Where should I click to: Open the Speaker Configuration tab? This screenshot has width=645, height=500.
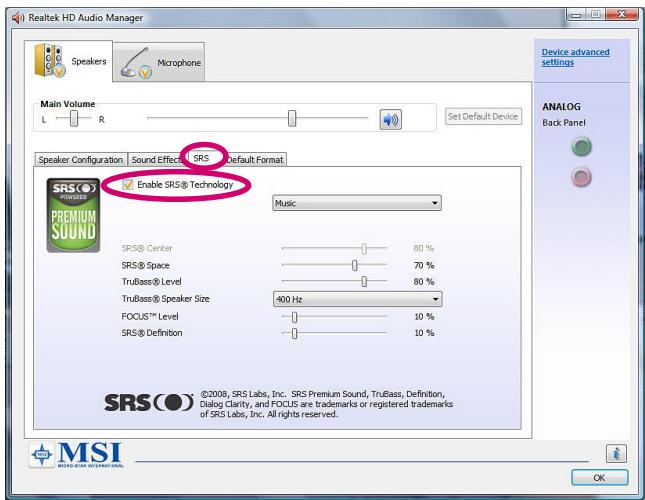81,160
